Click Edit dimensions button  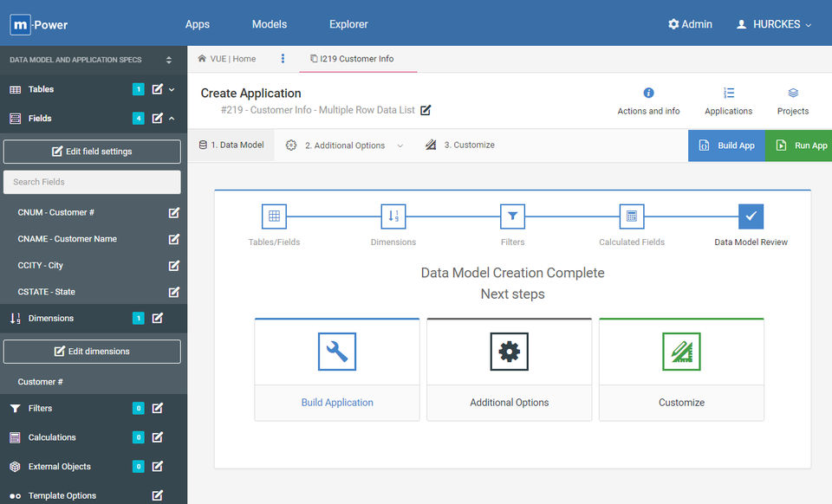(92, 352)
